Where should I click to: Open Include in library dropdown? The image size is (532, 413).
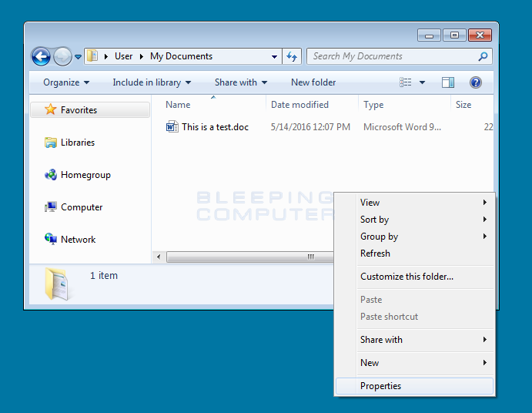pyautogui.click(x=152, y=82)
